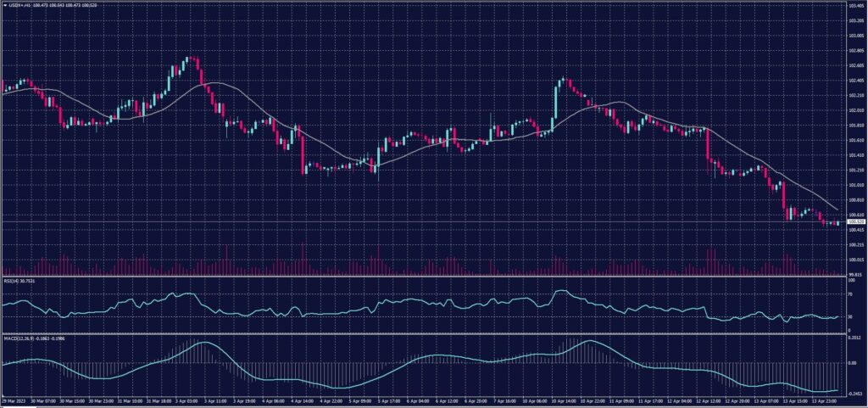Click the MACD 0.2012 scale label
The width and height of the screenshot is (868, 408).
pos(854,338)
